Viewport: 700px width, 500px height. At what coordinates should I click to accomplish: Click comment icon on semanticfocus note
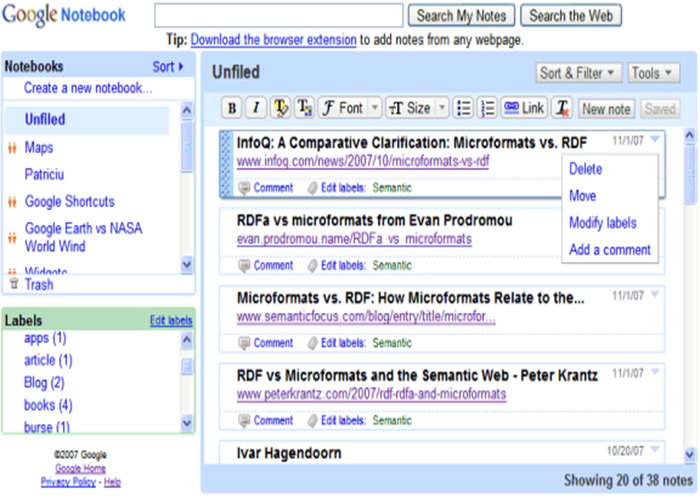(244, 343)
